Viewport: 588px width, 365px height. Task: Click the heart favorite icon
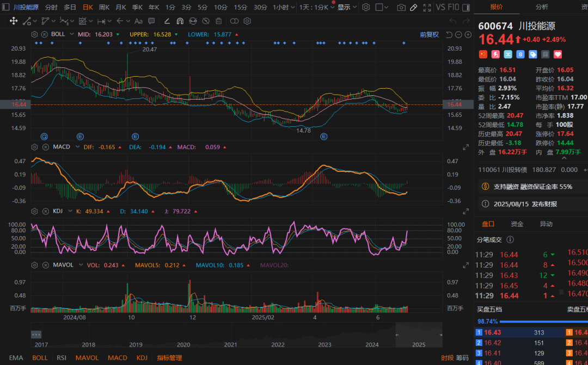pyautogui.click(x=558, y=54)
